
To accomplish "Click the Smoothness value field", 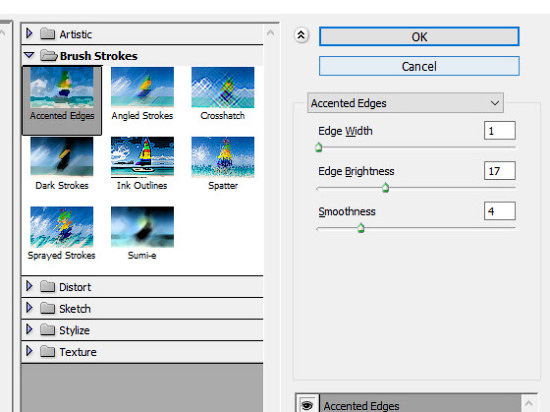I will pyautogui.click(x=499, y=211).
